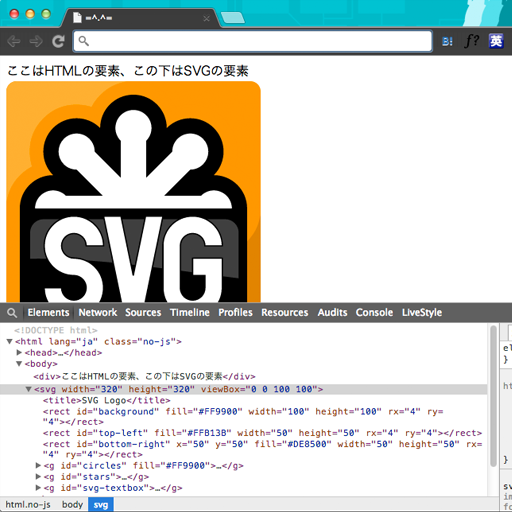
Task: Collapse the svg element node
Action: (29, 389)
